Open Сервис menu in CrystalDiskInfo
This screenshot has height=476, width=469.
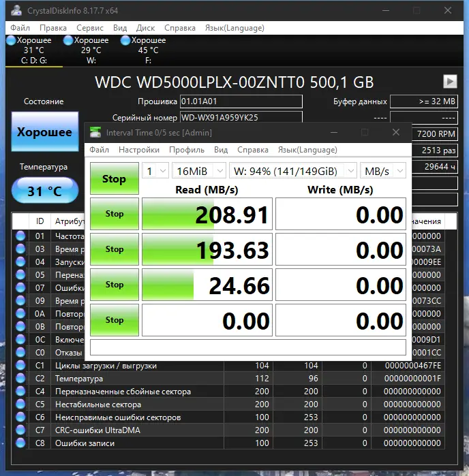point(90,28)
